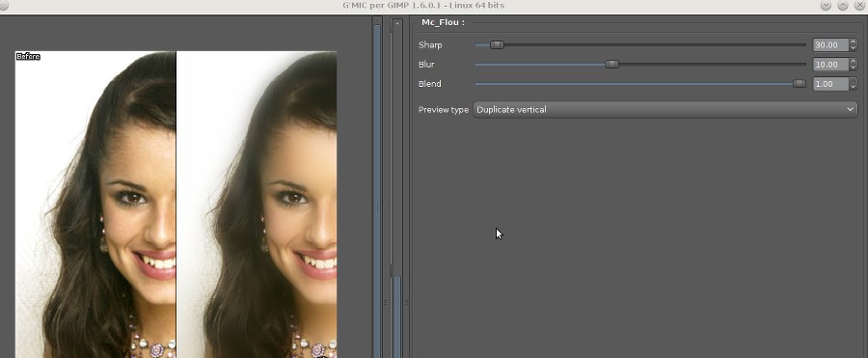This screenshot has height=358, width=868.
Task: Click the "Preview type" label
Action: 444,110
